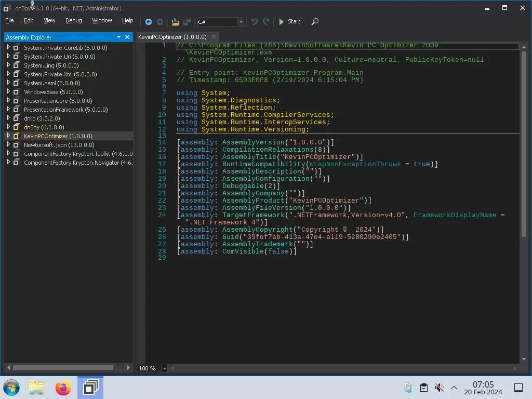Click the code editor vertical scrollbar thumb

tap(524, 144)
